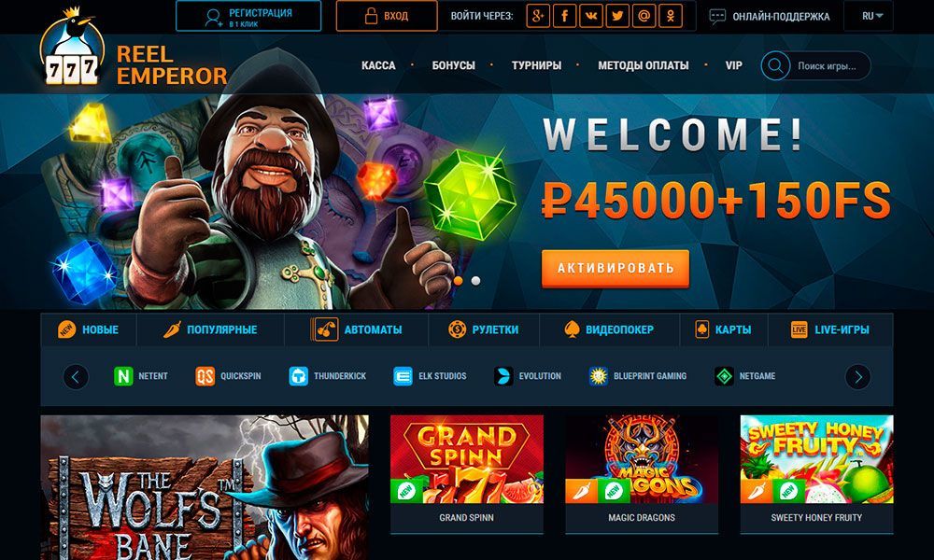Click the Активировать bonus button

click(x=616, y=269)
